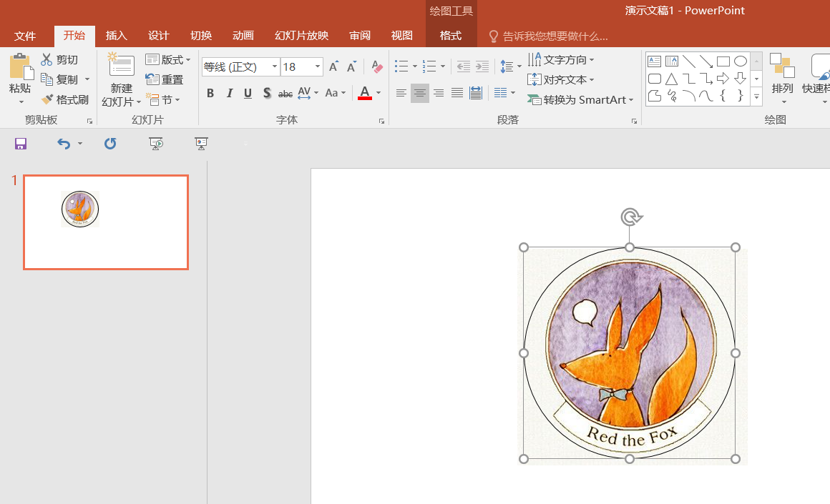830x504 pixels.
Task: Open the font name combo box dropdown
Action: coord(274,67)
